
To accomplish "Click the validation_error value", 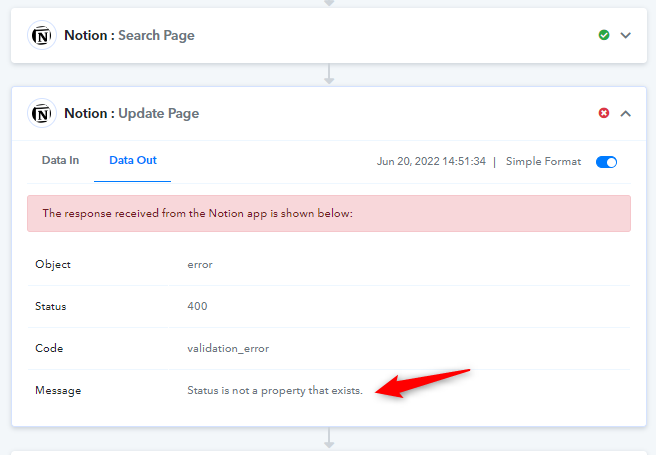I will tap(228, 348).
